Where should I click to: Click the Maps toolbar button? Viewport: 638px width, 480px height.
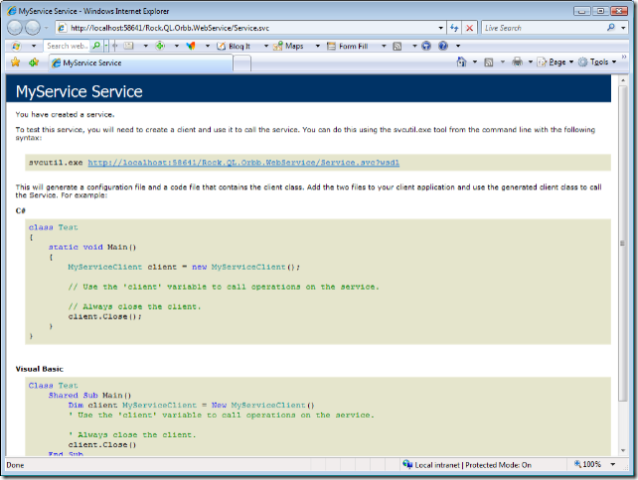click(289, 46)
